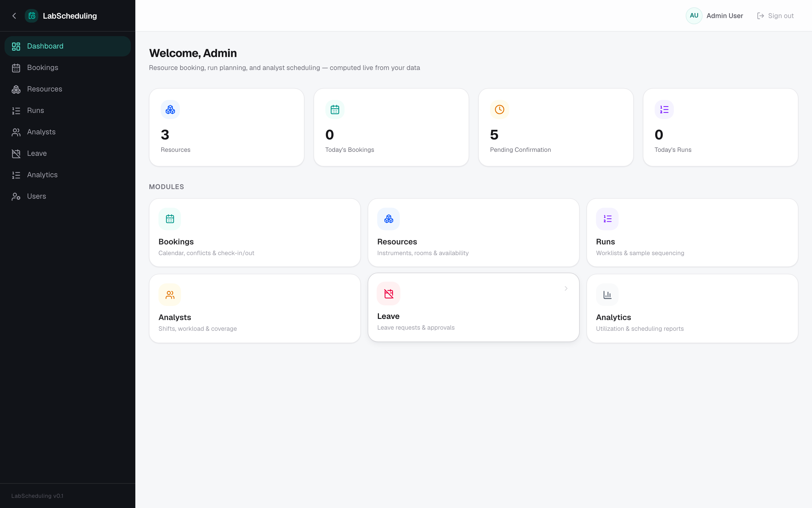Click Analysts module people icon

(170, 295)
